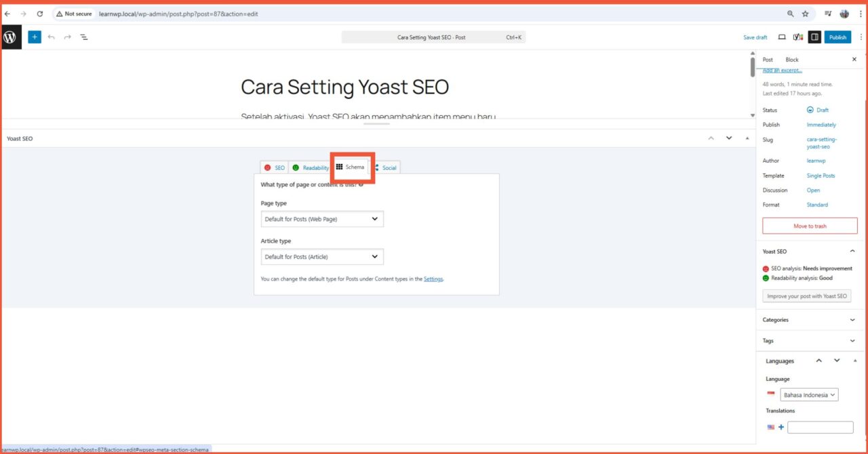Viewport: 868px width, 454px height.
Task: Move the Languages panel up
Action: [819, 360]
